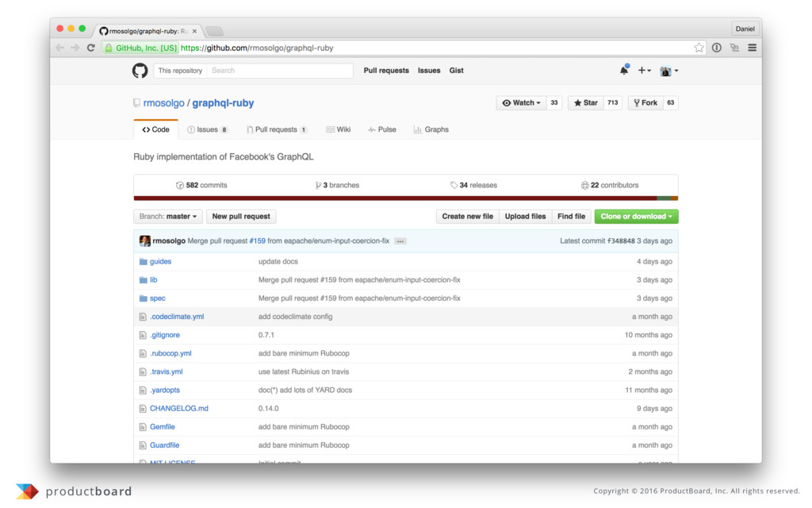Open the Clone or download dropdown

point(637,216)
